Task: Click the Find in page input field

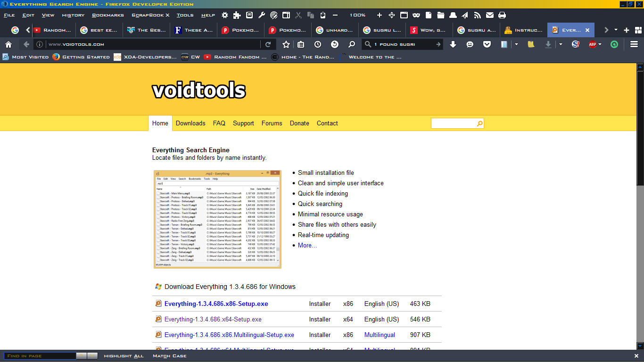Action: pos(40,356)
